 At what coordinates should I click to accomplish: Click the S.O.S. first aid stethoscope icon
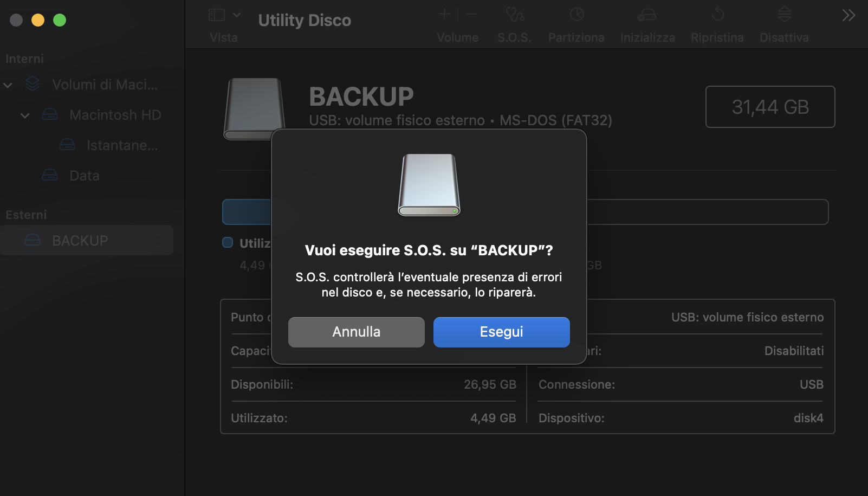[x=514, y=15]
